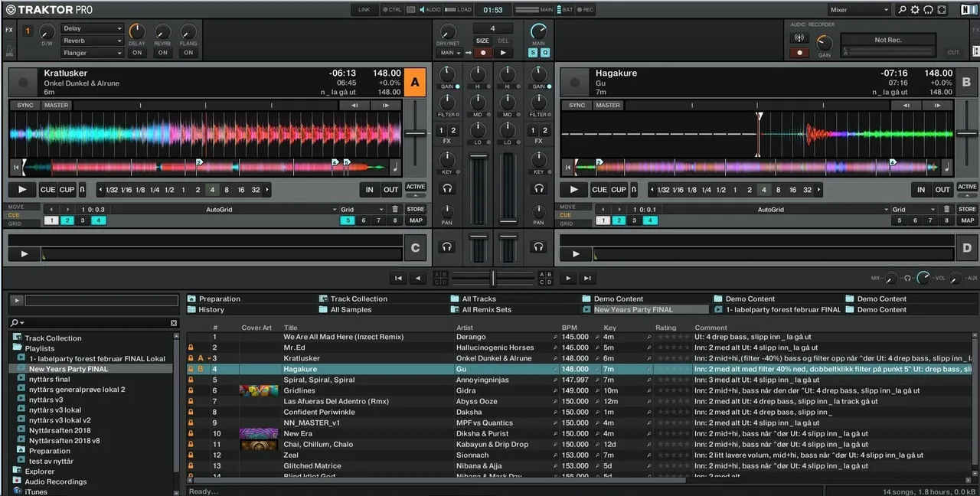This screenshot has width=980, height=496.
Task: Click the crossfader handle
Action: point(493,278)
